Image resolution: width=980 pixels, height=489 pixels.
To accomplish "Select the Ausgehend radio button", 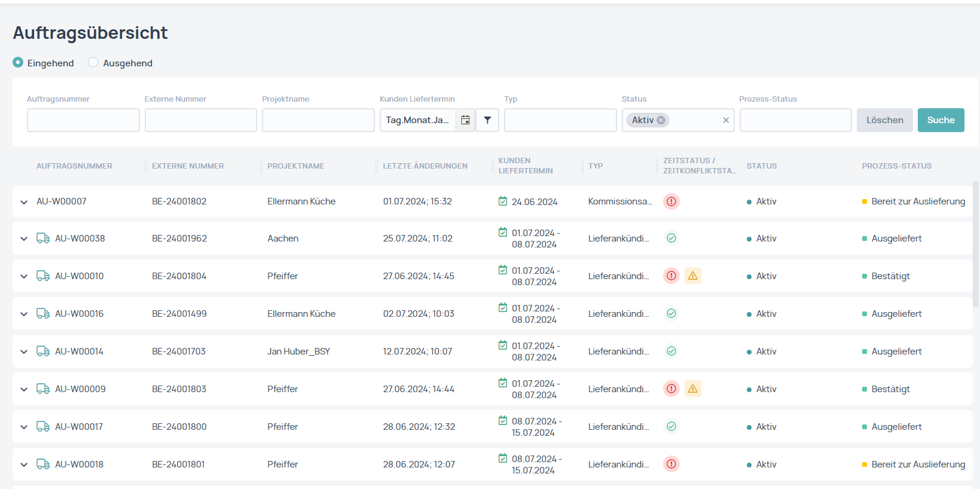I will point(93,63).
